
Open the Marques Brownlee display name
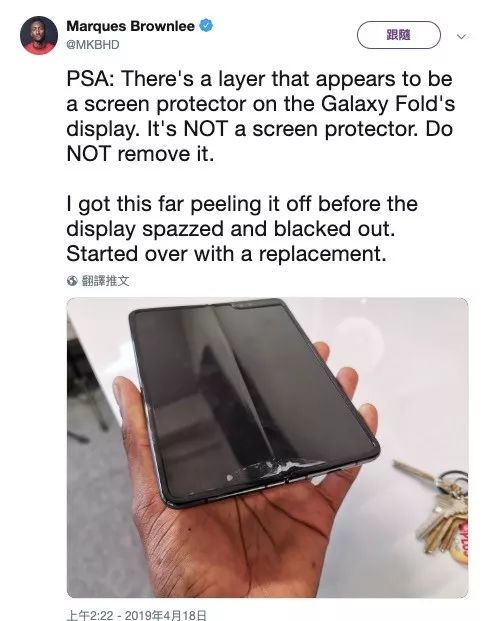[131, 26]
